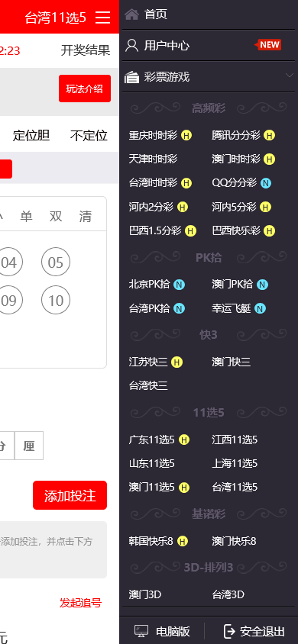
Task: Choose 单 odd quick-select filter
Action: tap(26, 216)
